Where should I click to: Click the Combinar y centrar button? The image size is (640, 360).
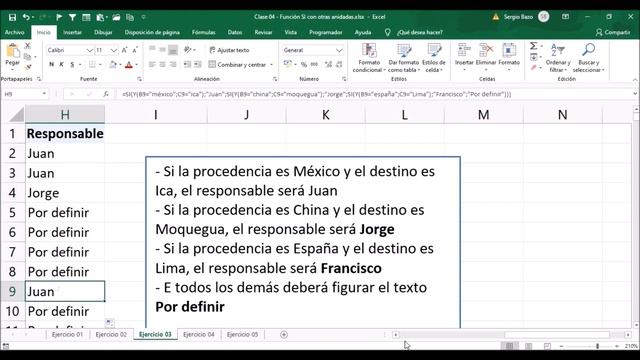[238, 64]
